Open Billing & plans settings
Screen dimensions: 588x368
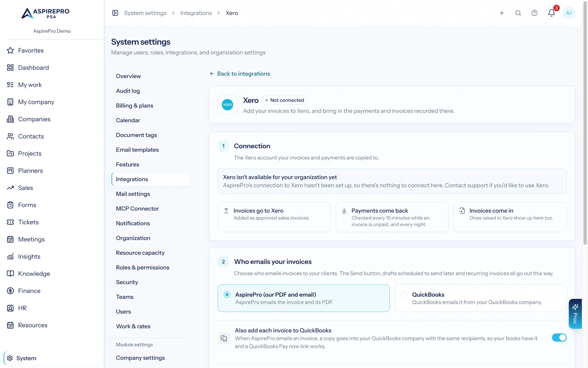pyautogui.click(x=151, y=106)
